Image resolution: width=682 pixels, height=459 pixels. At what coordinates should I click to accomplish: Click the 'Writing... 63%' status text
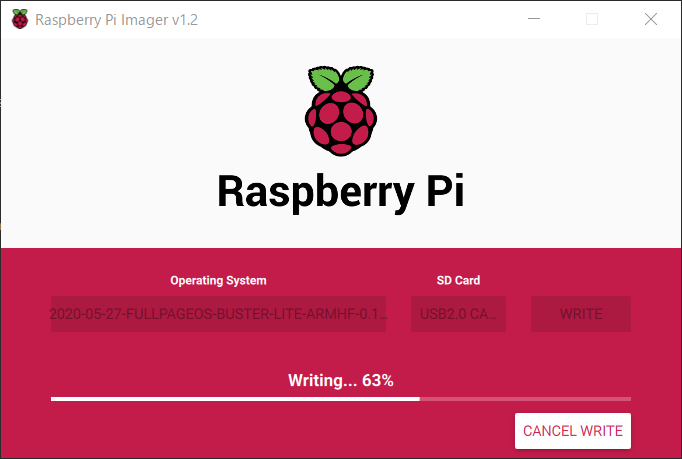(x=341, y=380)
